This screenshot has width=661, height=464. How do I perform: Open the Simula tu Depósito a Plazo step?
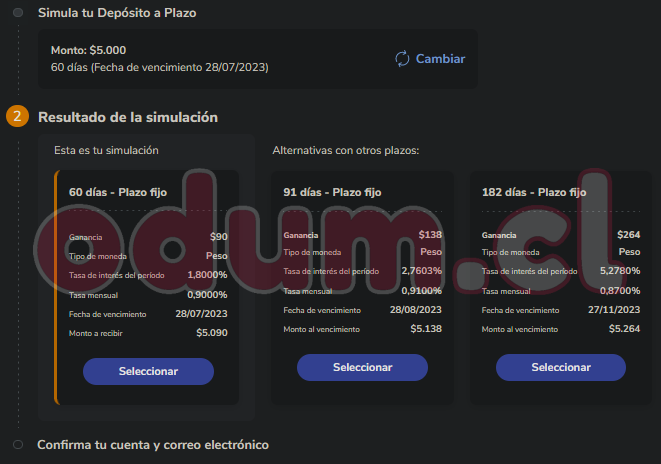tap(117, 13)
